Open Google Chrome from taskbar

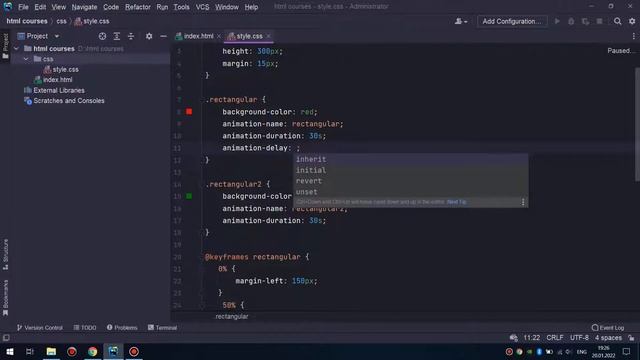pos(93,351)
